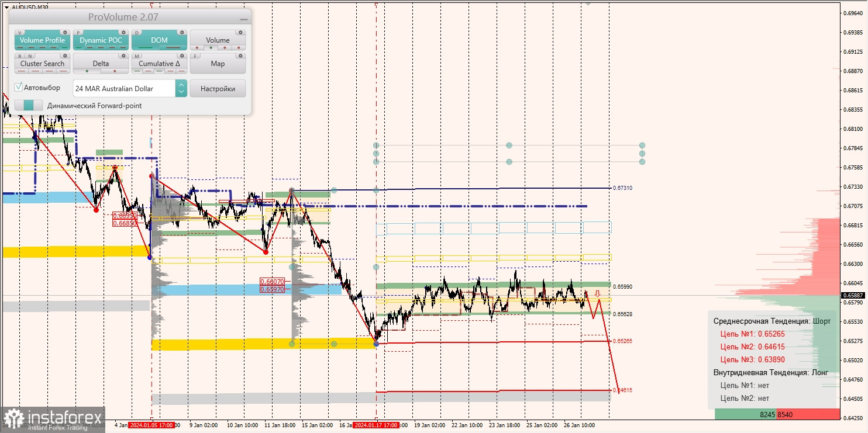This screenshot has width=868, height=433.
Task: Open the Map gear settings
Action: click(240, 56)
